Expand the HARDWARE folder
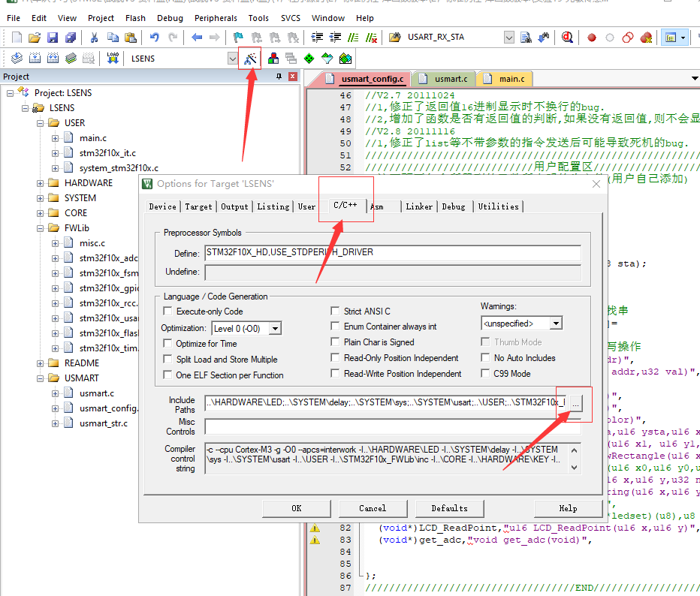 40,183
